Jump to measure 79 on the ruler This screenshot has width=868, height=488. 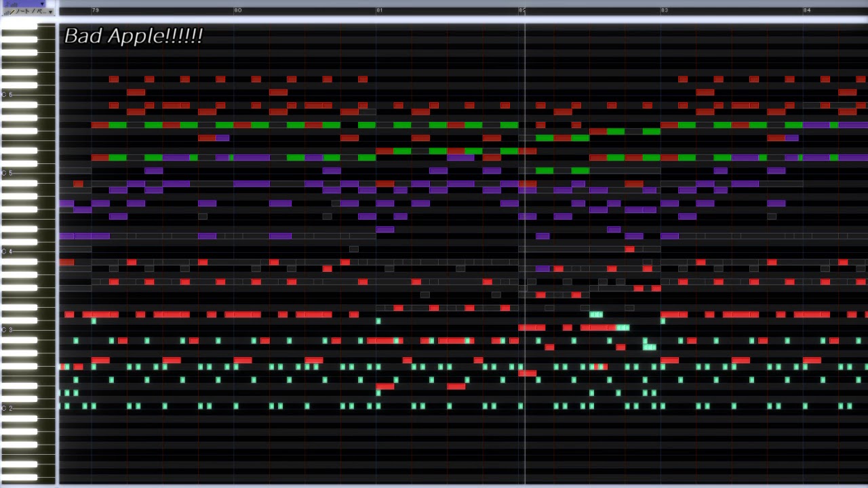[96, 10]
